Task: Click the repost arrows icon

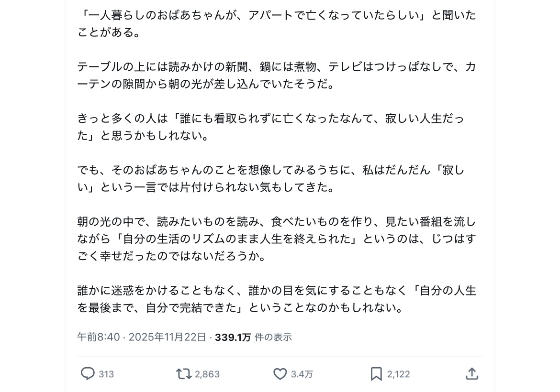Action: [184, 374]
